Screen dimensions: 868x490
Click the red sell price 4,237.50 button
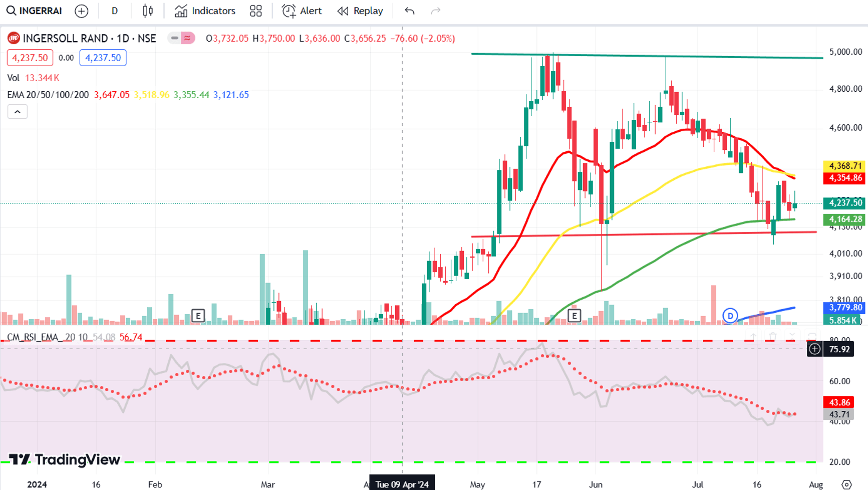coord(30,58)
